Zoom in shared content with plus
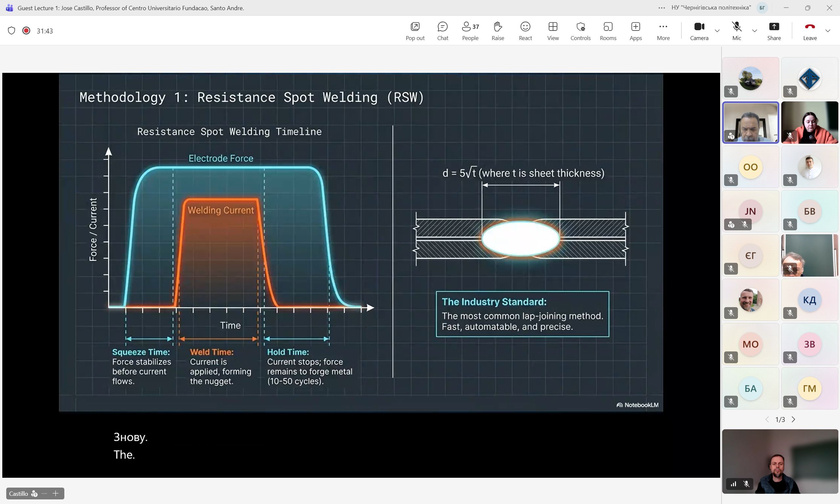This screenshot has width=840, height=504. click(x=56, y=493)
